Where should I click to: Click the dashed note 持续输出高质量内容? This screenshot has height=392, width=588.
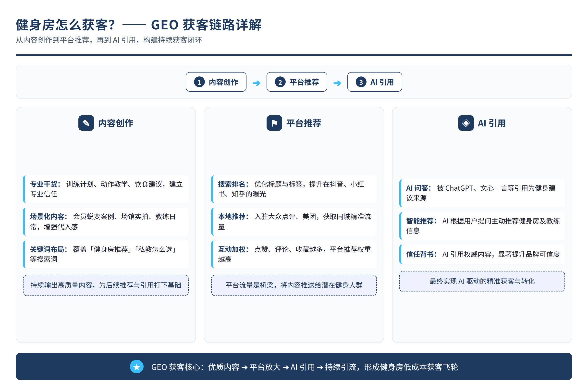tap(106, 285)
